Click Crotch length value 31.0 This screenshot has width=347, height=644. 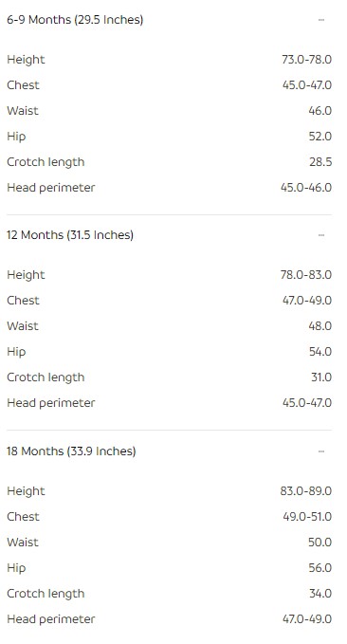pyautogui.click(x=321, y=377)
